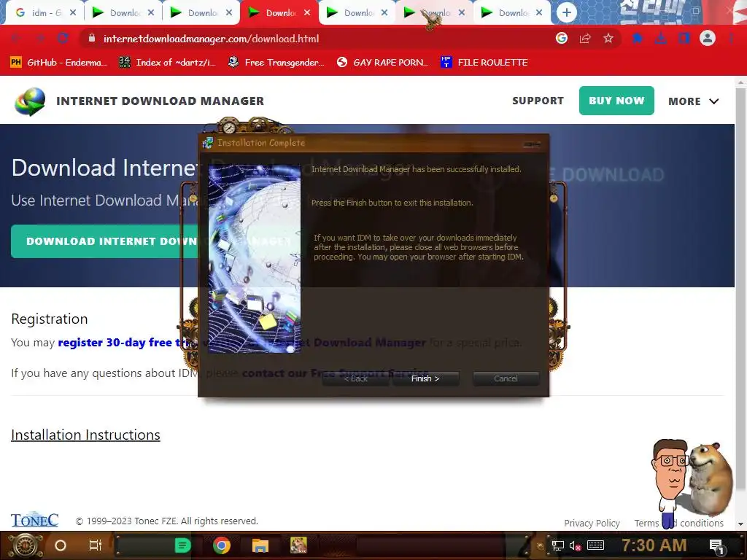747x560 pixels.
Task: Go back using the browser back arrow
Action: coord(16,39)
